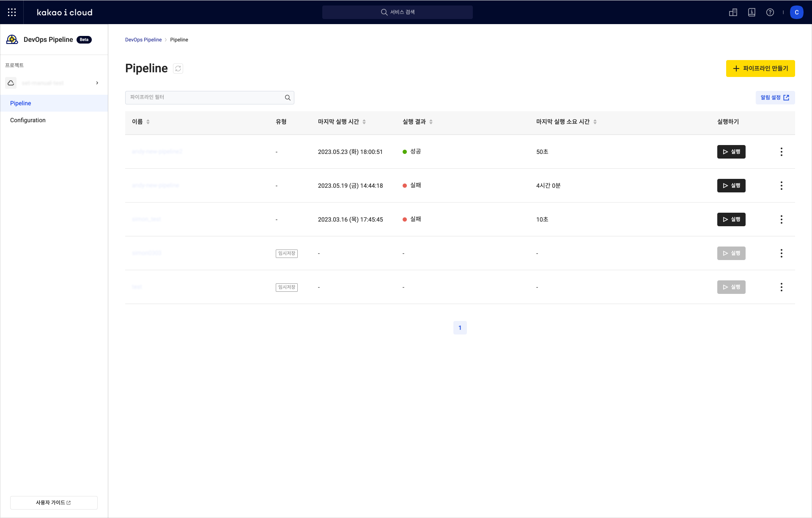The width and height of the screenshot is (812, 518).
Task: Click the disabled 실행 button in the last 임시저장 row
Action: coord(731,287)
